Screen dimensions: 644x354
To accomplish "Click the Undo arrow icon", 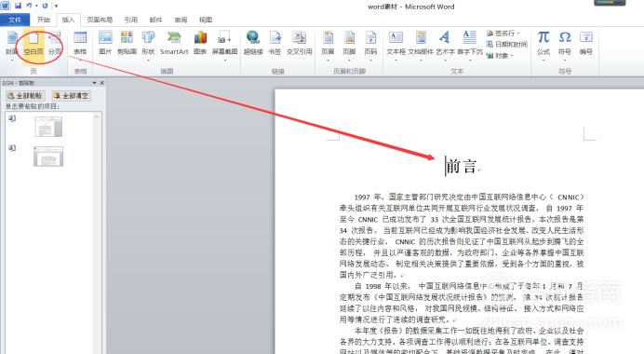I will click(29, 6).
